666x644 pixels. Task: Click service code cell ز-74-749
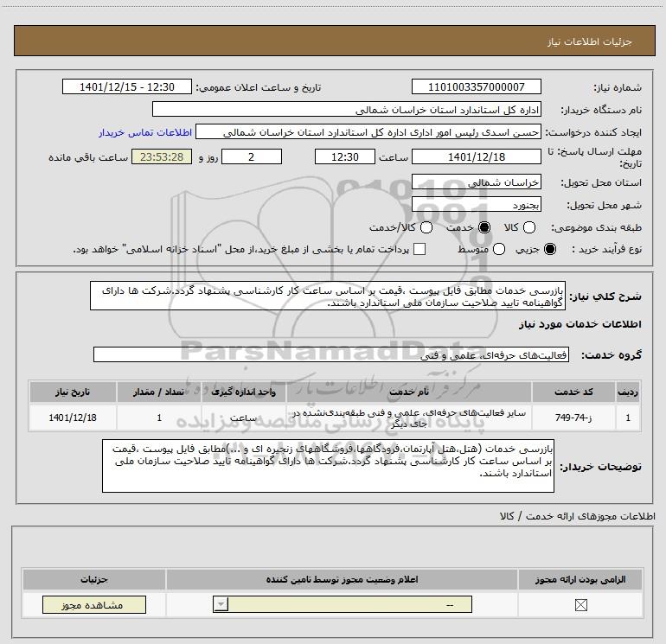[x=573, y=418]
